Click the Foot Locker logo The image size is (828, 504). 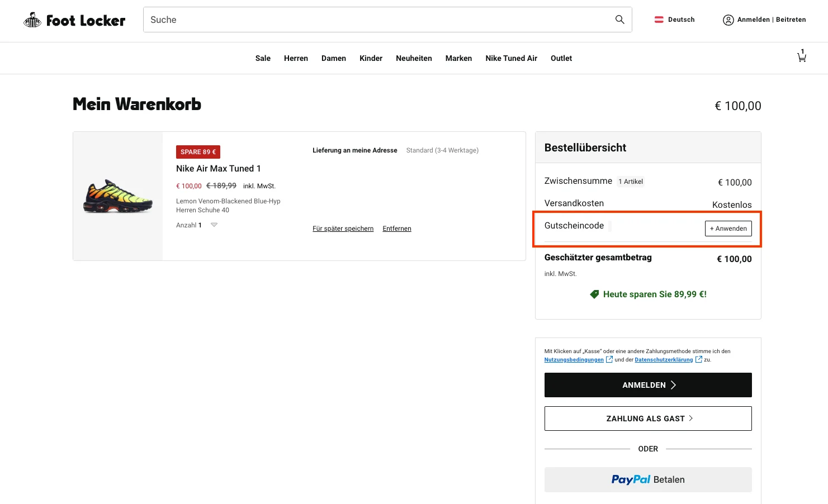pyautogui.click(x=74, y=20)
